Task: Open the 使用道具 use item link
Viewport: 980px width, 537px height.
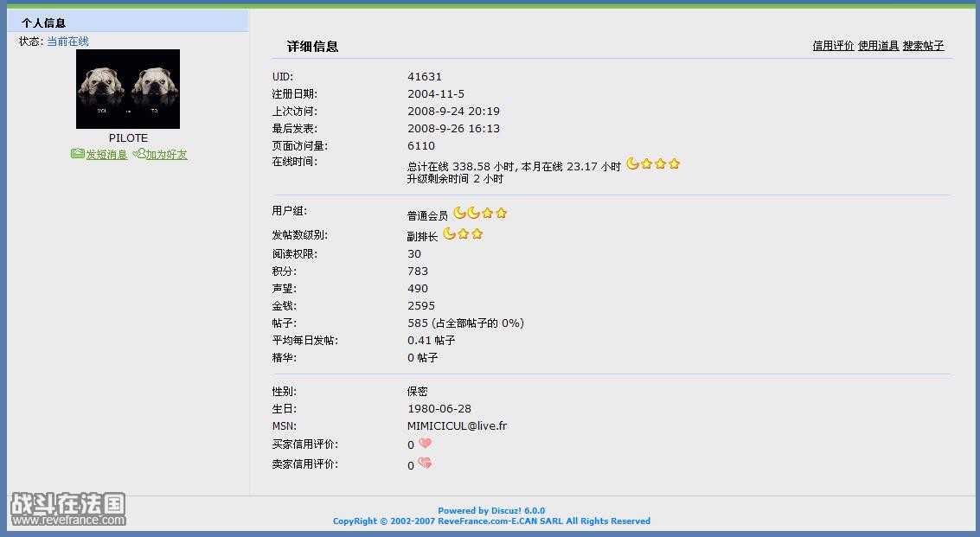Action: [x=878, y=46]
